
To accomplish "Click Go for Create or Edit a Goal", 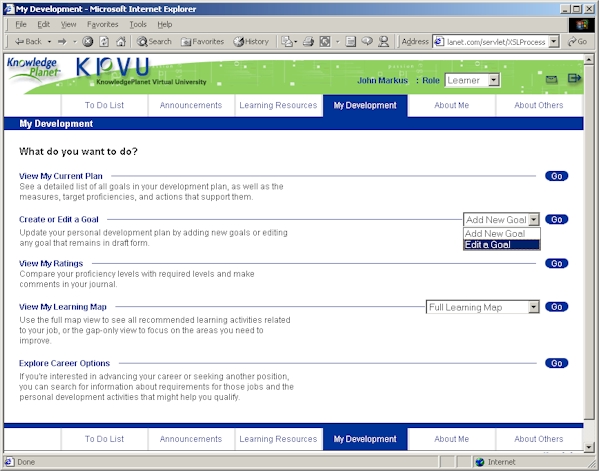I will pyautogui.click(x=556, y=220).
